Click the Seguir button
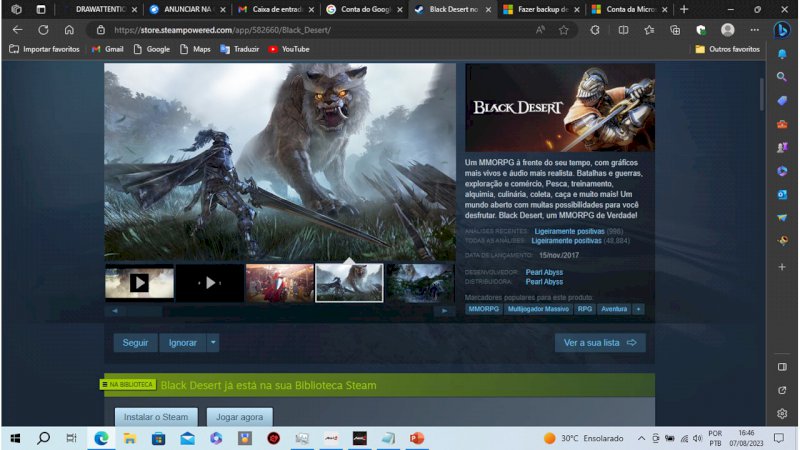 click(x=135, y=343)
